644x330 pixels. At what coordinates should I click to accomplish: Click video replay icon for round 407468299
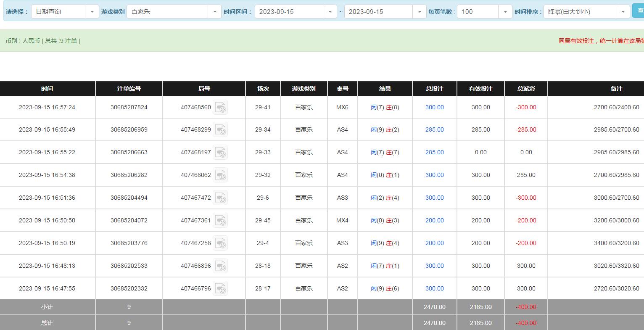220,130
